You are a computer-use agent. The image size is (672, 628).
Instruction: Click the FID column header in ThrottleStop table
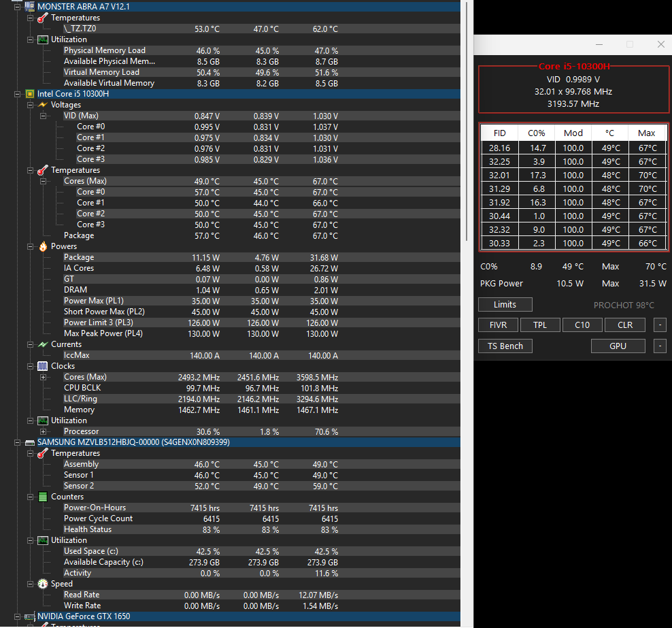point(499,133)
